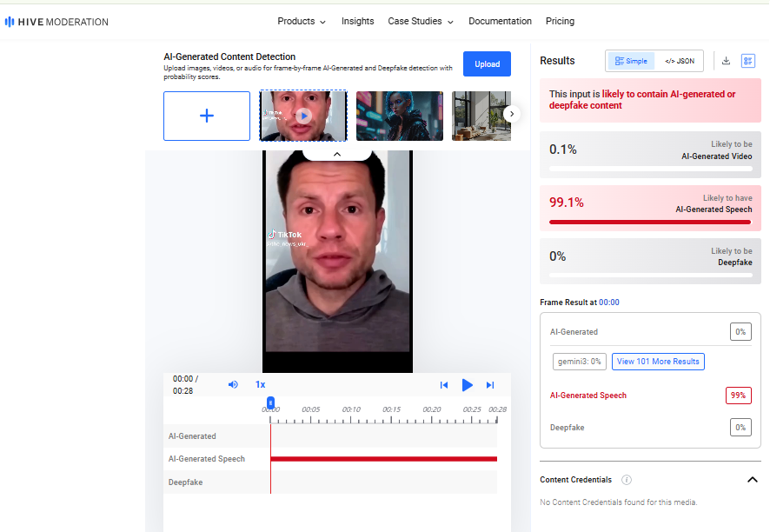Select the man's face video thumbnail
The image size is (770, 532).
[x=303, y=116]
